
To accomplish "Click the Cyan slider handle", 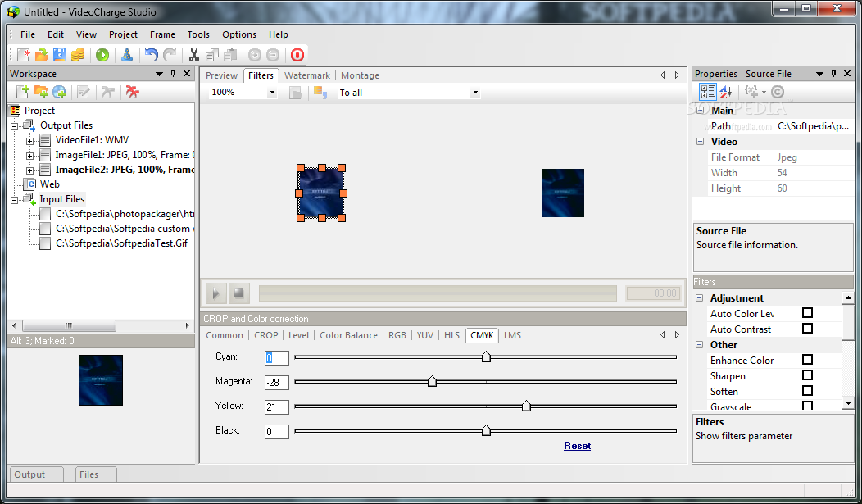I will [486, 356].
